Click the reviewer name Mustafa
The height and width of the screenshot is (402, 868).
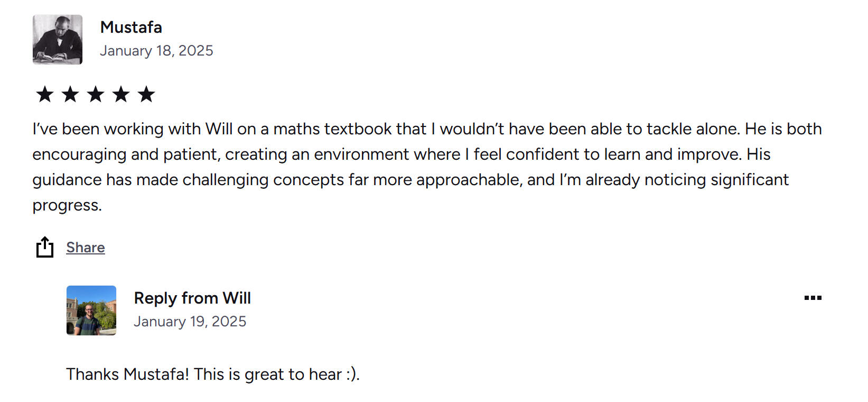(131, 27)
